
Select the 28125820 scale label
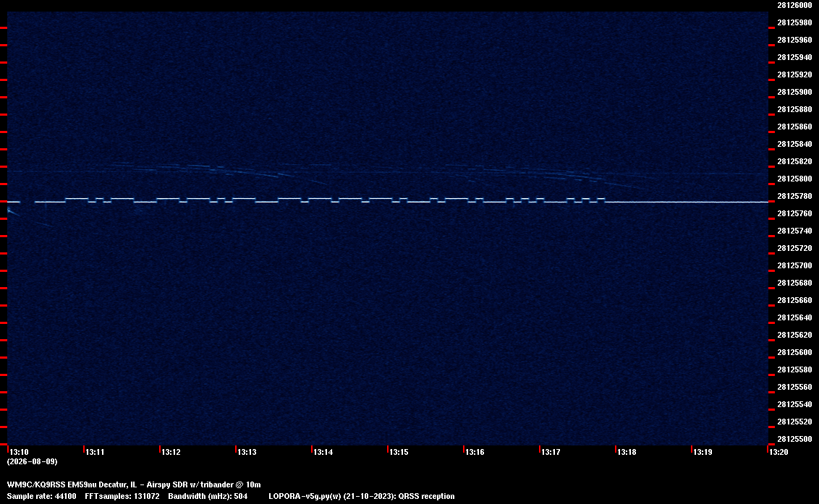[x=794, y=161]
